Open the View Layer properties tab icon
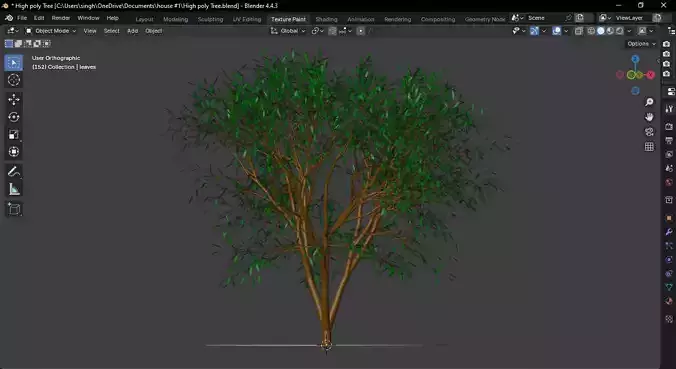676x369 pixels. pos(669,154)
